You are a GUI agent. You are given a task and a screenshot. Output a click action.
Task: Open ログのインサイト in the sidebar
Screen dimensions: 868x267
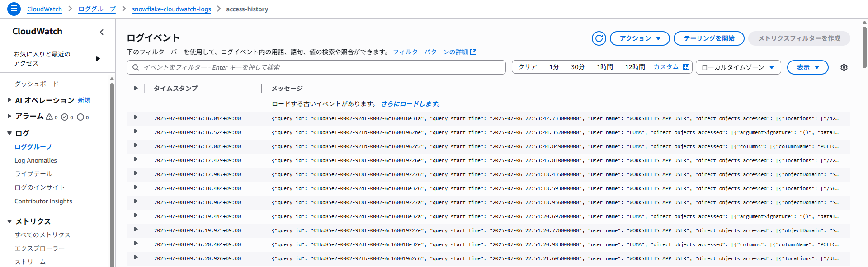click(40, 187)
